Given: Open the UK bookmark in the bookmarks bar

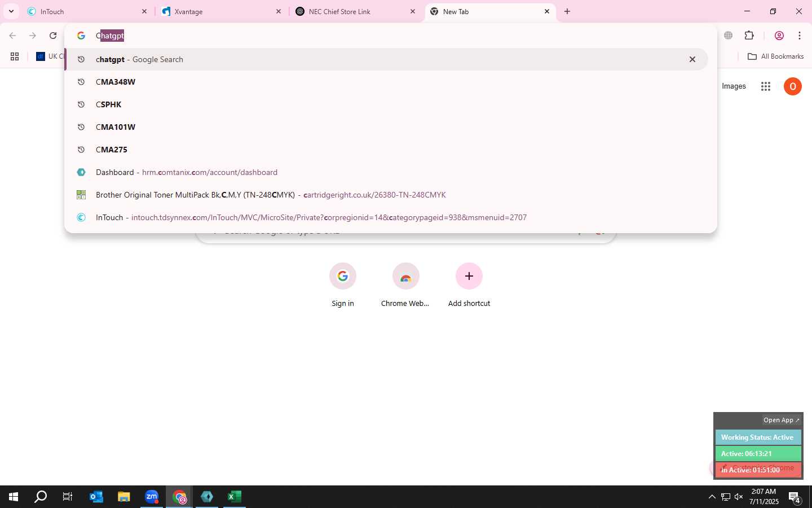Looking at the screenshot, I should pyautogui.click(x=50, y=56).
